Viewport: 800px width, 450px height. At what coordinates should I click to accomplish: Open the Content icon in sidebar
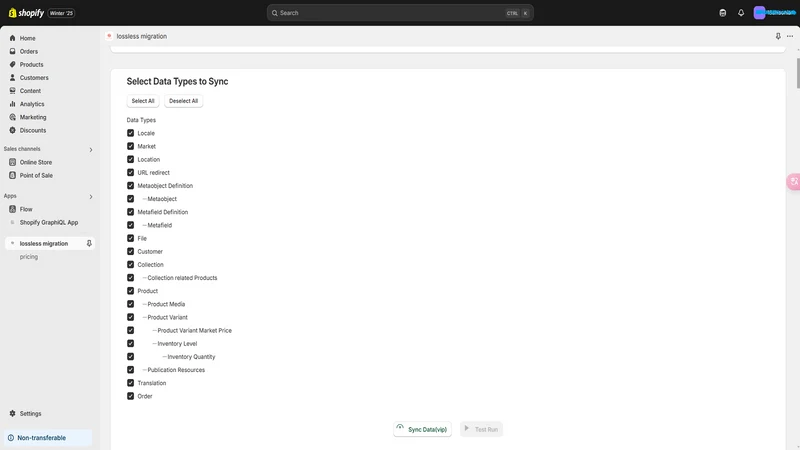[12, 91]
